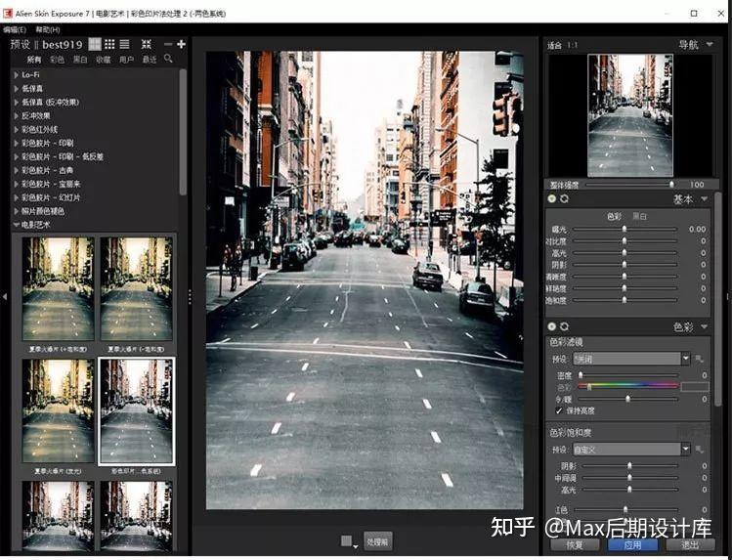Select the highlighted 彩色印片 preset thumbnail
Viewport: 732px width, 560px height.
coord(136,410)
